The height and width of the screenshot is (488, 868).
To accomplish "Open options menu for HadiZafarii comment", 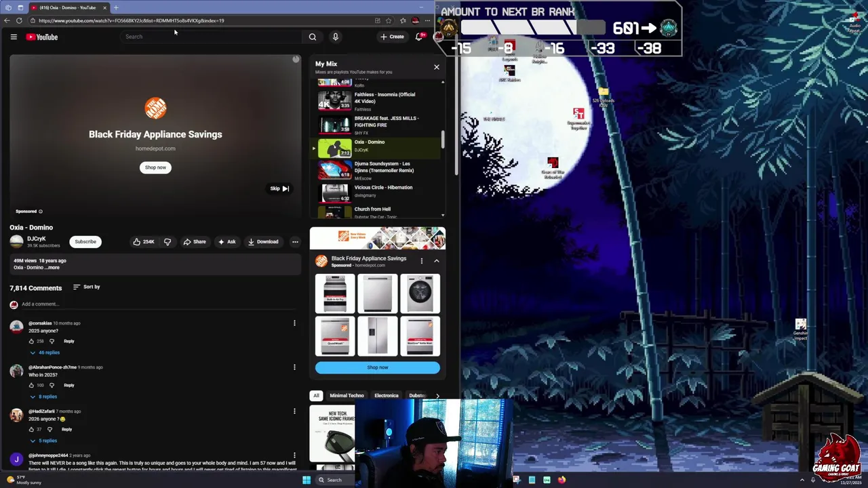I will (294, 411).
